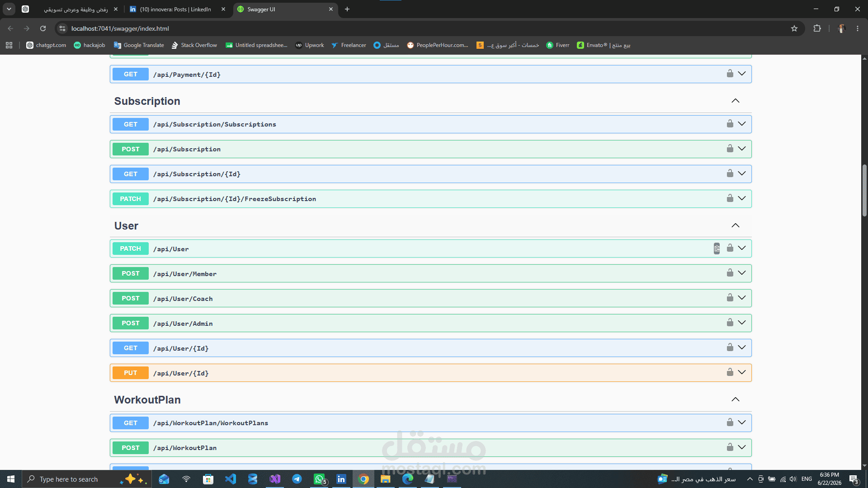Viewport: 868px width, 488px height.
Task: Click the copy icon on PATCH /api/User row
Action: coord(717,249)
